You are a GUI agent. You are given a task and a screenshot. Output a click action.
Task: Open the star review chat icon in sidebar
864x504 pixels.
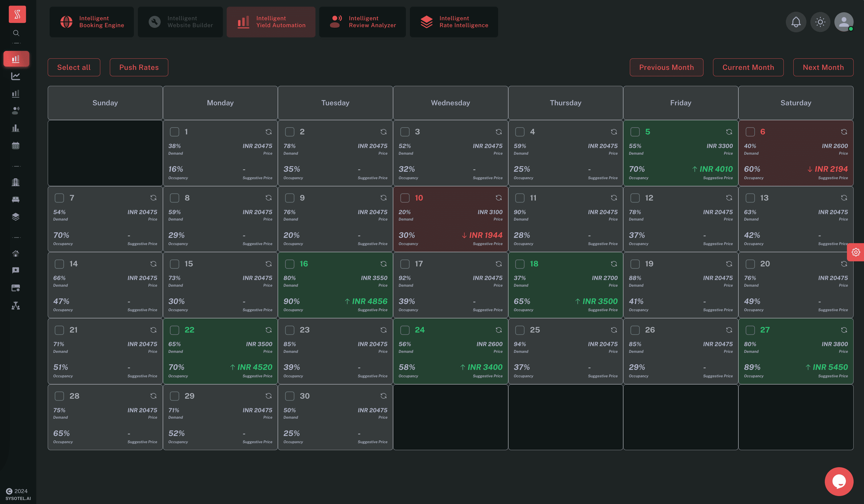pos(16,270)
